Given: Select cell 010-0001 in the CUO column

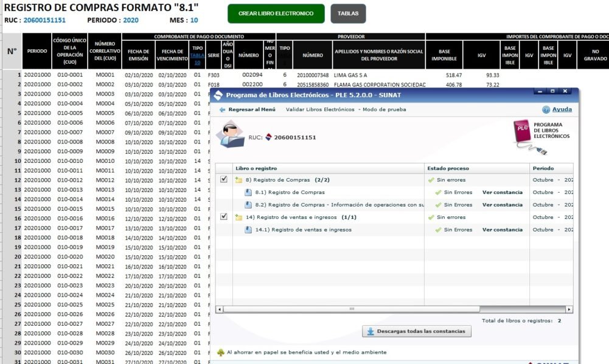Looking at the screenshot, I should pos(70,75).
